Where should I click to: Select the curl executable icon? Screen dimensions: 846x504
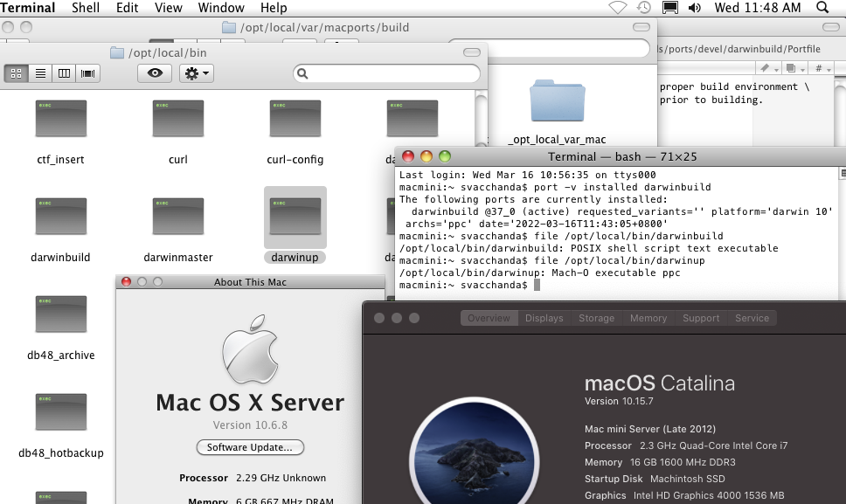coord(178,119)
